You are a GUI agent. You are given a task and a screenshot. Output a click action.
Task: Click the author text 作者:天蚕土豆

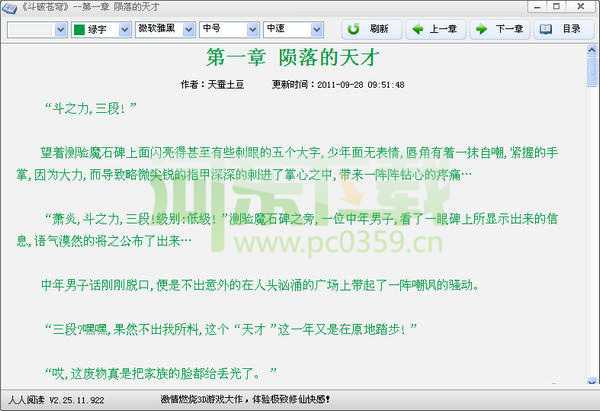(x=212, y=85)
